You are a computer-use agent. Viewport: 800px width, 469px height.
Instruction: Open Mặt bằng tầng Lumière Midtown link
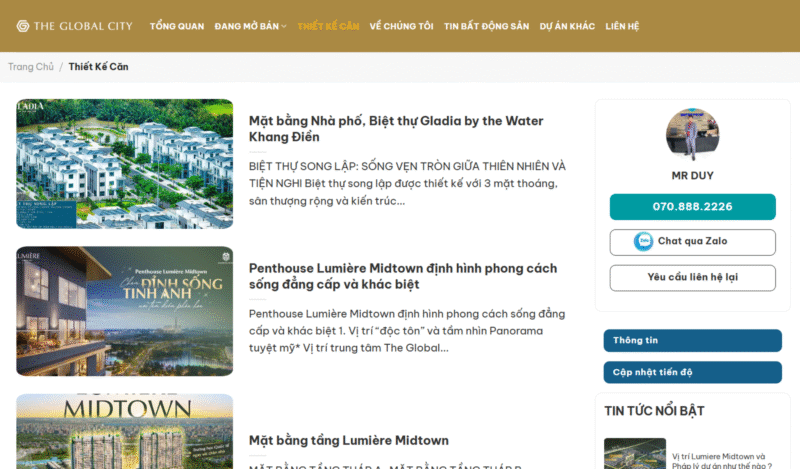pyautogui.click(x=348, y=440)
